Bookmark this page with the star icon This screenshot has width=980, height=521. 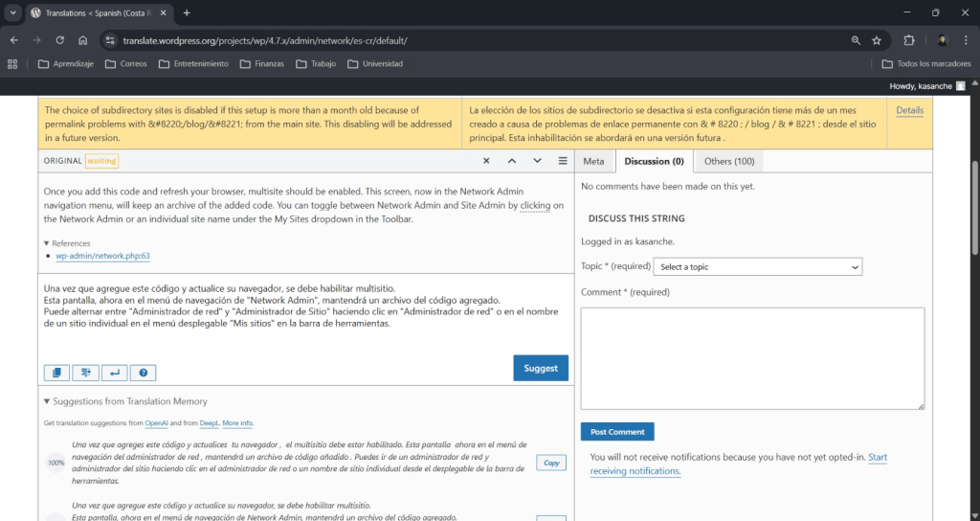pyautogui.click(x=877, y=41)
